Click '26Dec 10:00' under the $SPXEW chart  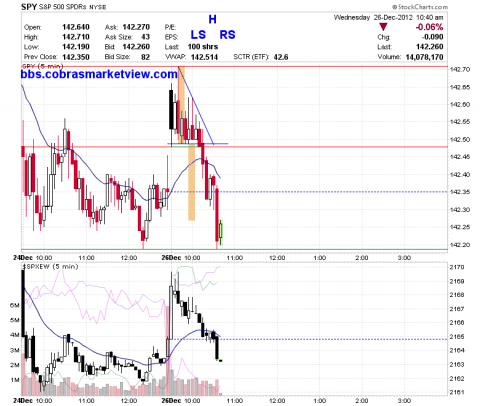pos(181,401)
